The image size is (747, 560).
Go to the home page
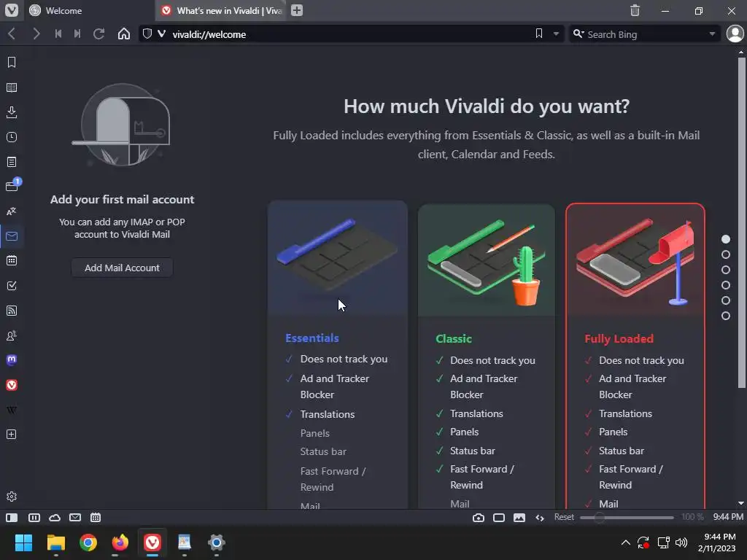pyautogui.click(x=124, y=34)
